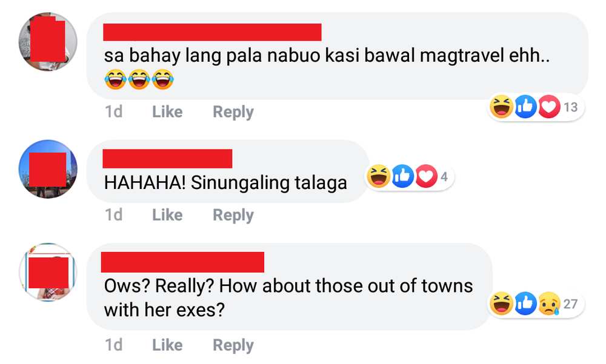Click the laughing reaction icon on the "Ows? Really?" comment
Image resolution: width=606 pixels, height=364 pixels.
tap(501, 303)
